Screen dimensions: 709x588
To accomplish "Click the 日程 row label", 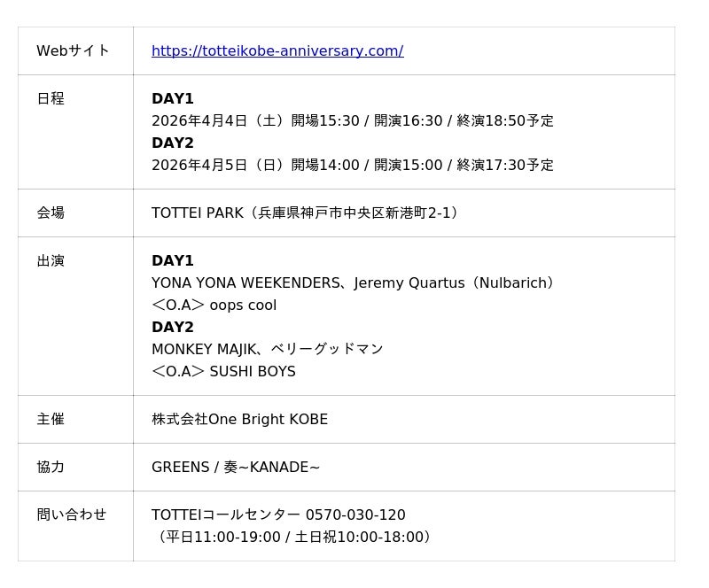I will click(51, 99).
